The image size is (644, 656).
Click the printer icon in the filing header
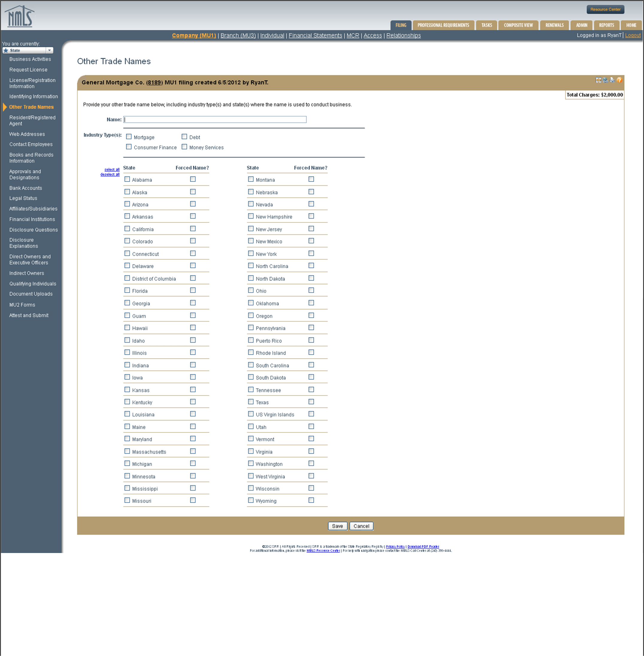click(612, 81)
